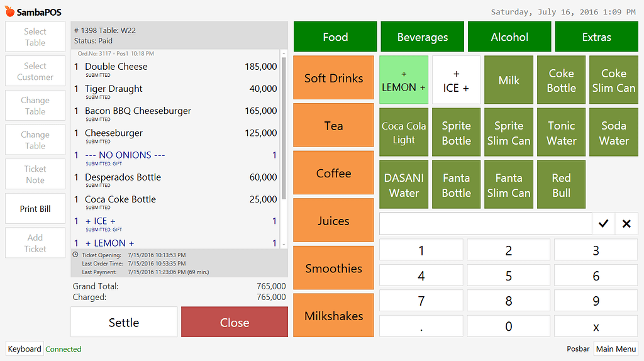Open the Extras category tab
Screen dimensions: 644x361
596,36
